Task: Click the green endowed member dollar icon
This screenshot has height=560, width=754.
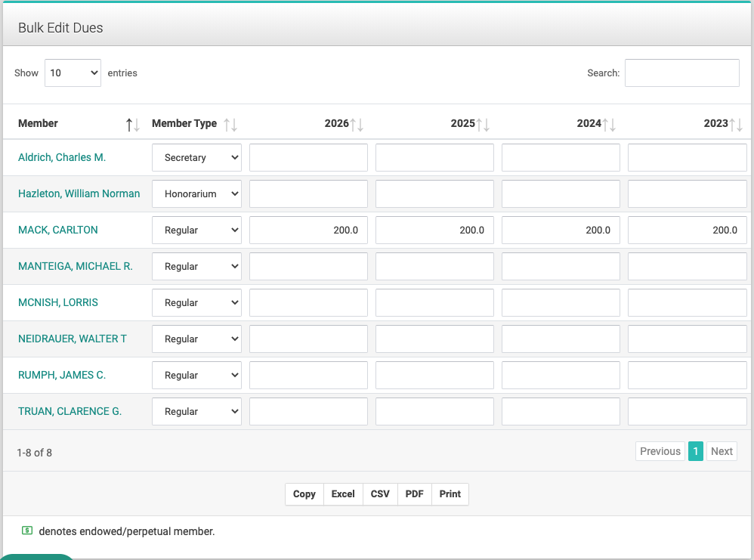Action: coord(27,531)
